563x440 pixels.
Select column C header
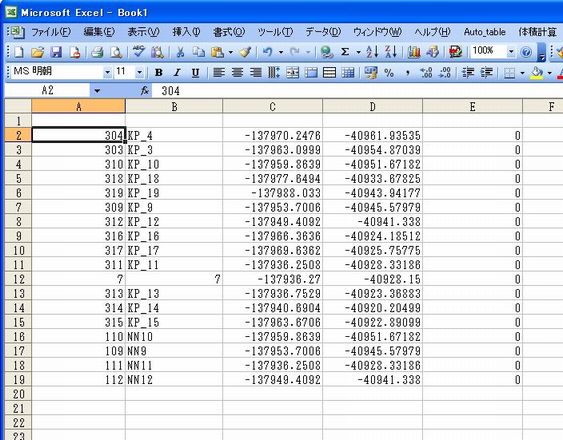click(273, 106)
